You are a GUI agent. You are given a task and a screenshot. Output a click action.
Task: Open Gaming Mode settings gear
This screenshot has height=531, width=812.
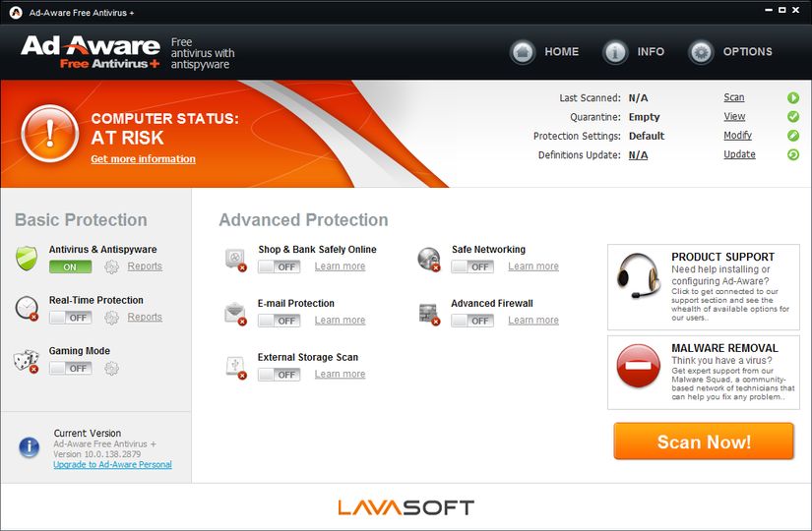click(x=111, y=369)
